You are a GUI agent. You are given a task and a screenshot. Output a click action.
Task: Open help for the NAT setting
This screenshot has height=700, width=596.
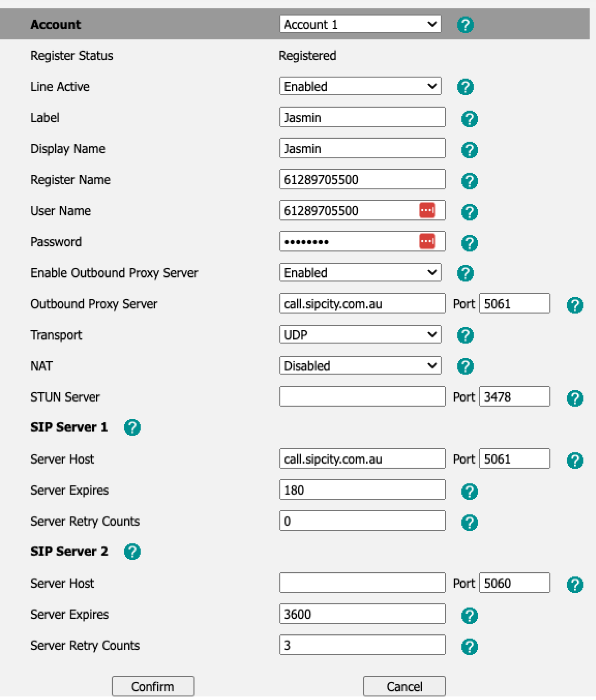point(465,366)
